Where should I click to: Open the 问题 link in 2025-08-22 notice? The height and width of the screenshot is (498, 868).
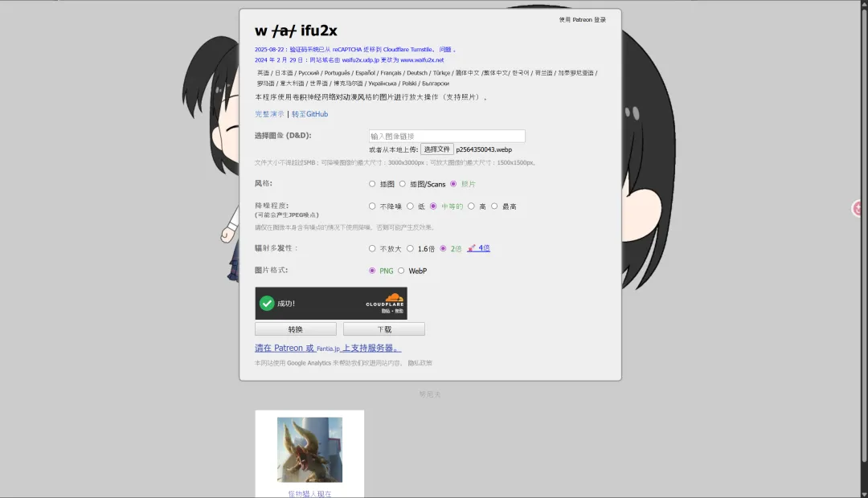[x=445, y=49]
